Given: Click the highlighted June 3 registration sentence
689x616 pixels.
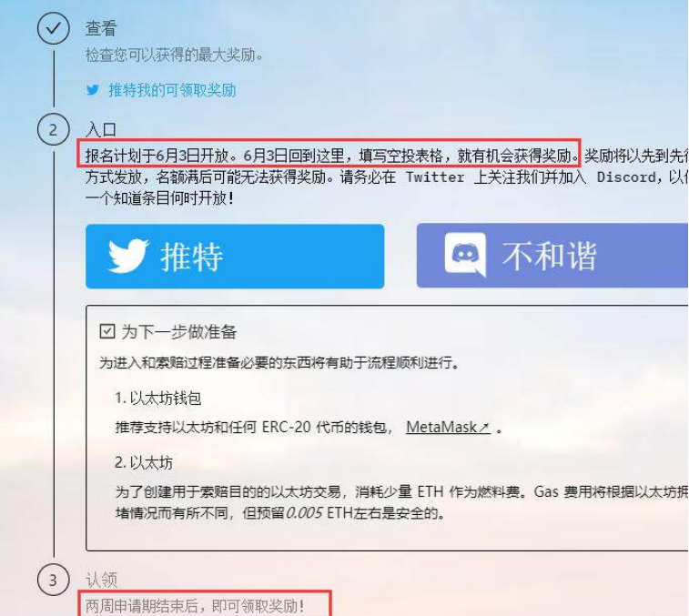Looking at the screenshot, I should tap(332, 156).
